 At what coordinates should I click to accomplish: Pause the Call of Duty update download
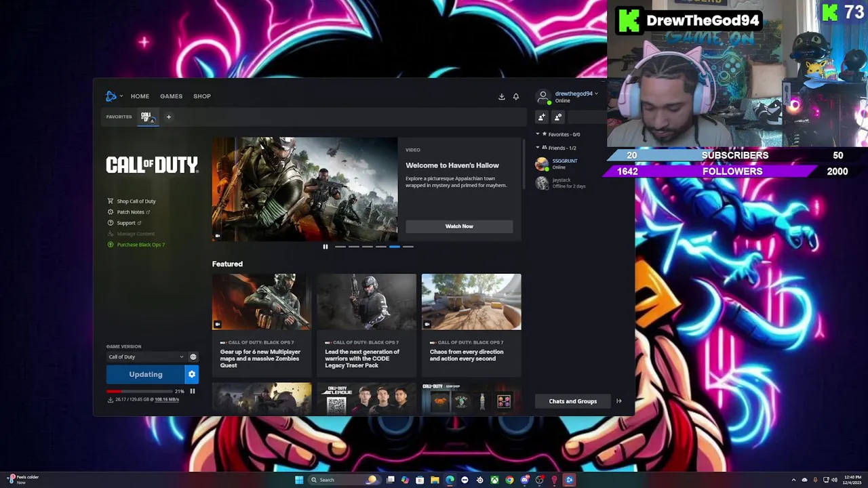click(x=193, y=391)
